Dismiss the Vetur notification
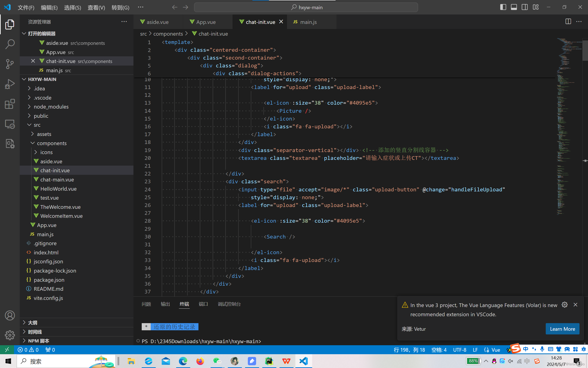This screenshot has width=588, height=368. click(x=575, y=305)
